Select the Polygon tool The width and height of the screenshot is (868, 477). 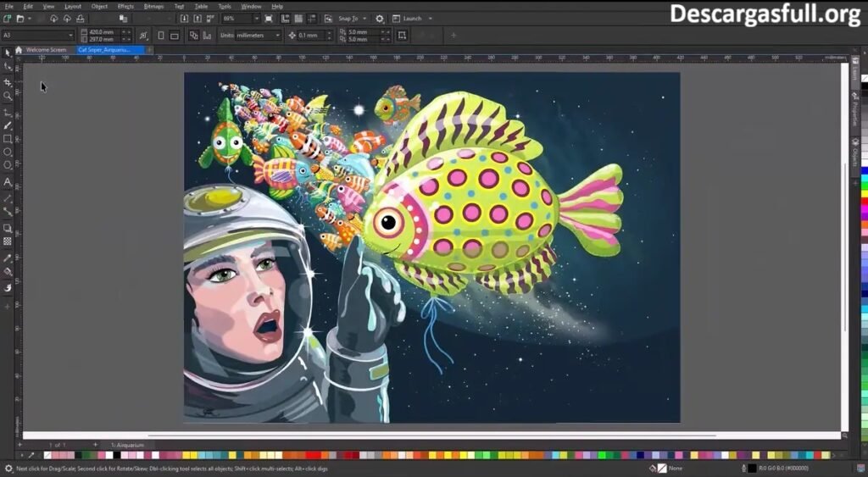coord(8,165)
